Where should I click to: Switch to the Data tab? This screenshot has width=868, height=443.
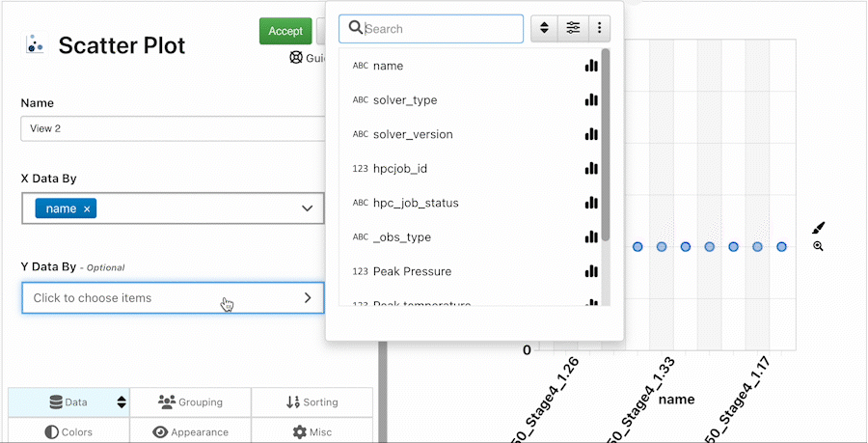click(x=68, y=402)
